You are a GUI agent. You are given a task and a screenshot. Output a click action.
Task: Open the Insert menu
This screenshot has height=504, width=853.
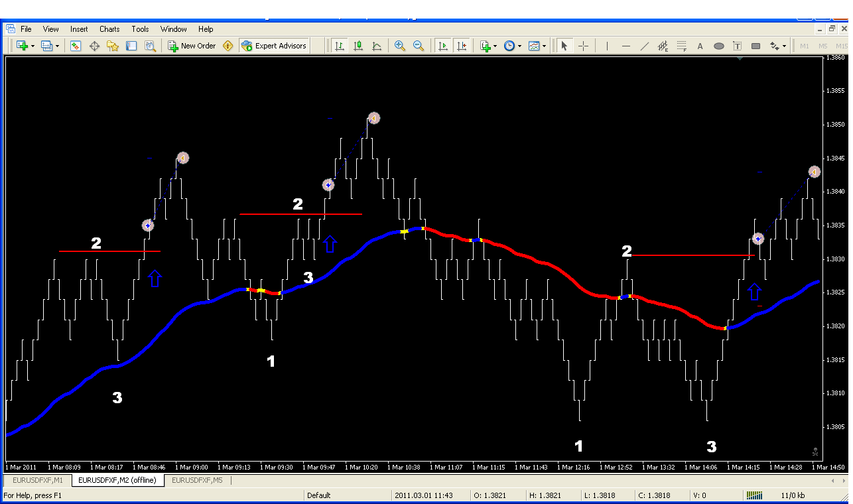(79, 29)
